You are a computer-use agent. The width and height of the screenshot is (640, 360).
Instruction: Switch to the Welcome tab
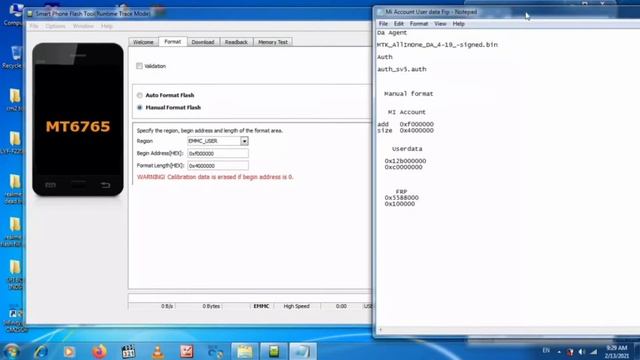pyautogui.click(x=143, y=42)
